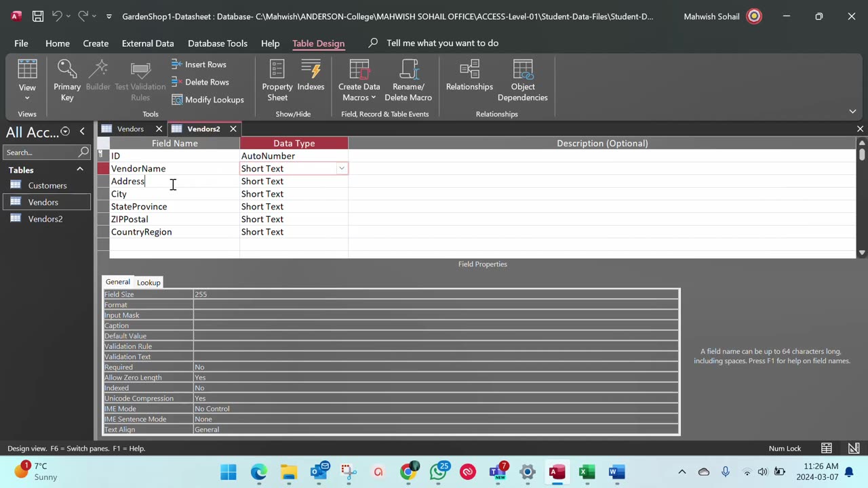The height and width of the screenshot is (488, 868).
Task: Close the Vendors2 document tab
Action: tap(233, 129)
